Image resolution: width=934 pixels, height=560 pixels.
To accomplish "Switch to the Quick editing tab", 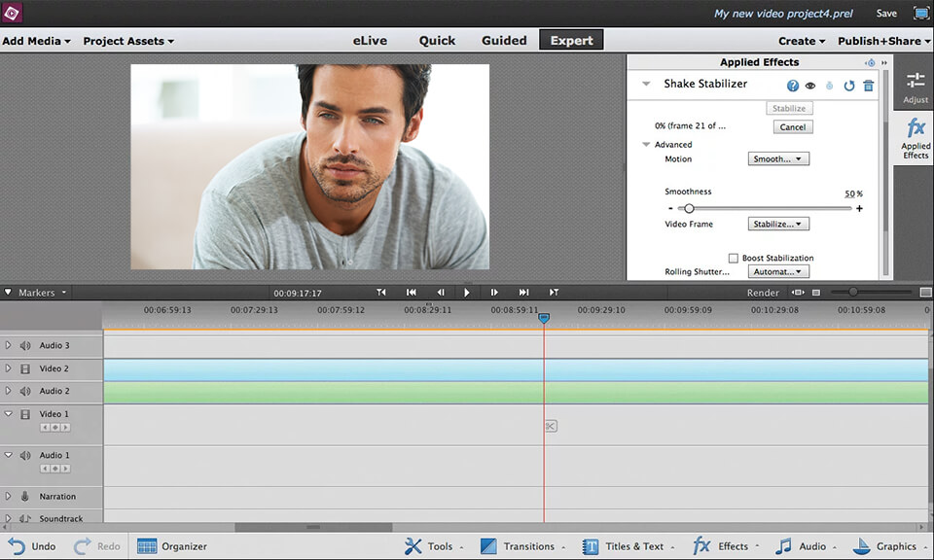I will (437, 41).
